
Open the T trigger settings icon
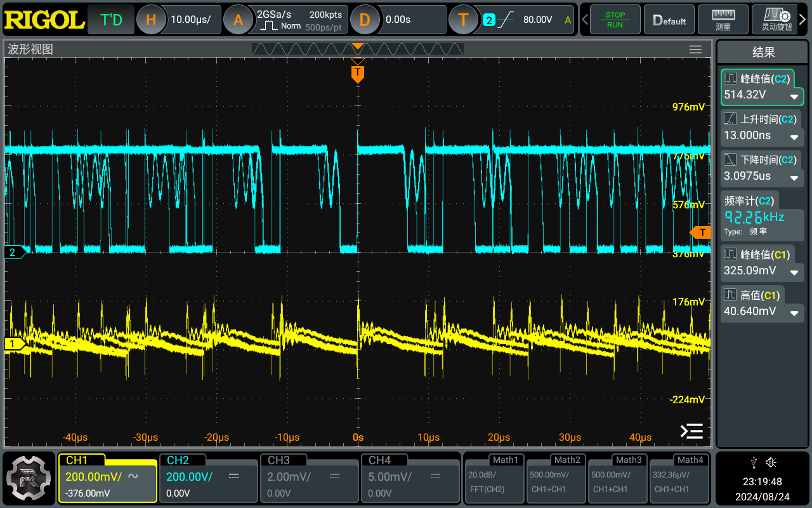(x=463, y=20)
